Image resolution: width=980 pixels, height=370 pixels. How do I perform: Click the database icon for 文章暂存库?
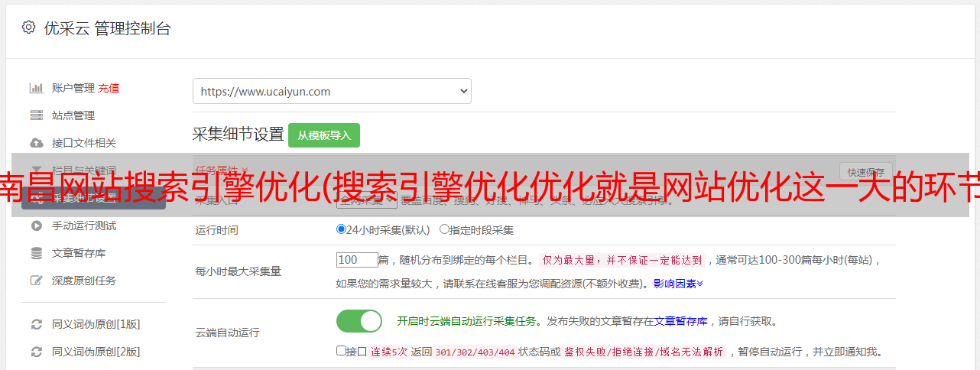[x=36, y=253]
